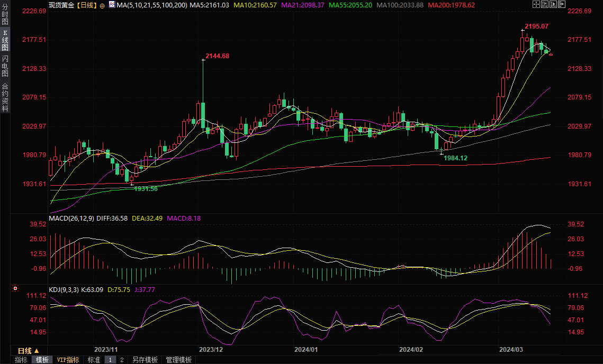The height and width of the screenshot is (364, 603).
Task: Click the MA indicator chart icon
Action: pos(111,5)
